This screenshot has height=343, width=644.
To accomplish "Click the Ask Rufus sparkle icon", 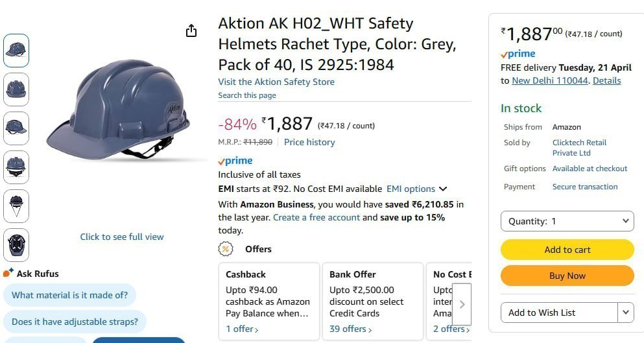I will pos(8,273).
